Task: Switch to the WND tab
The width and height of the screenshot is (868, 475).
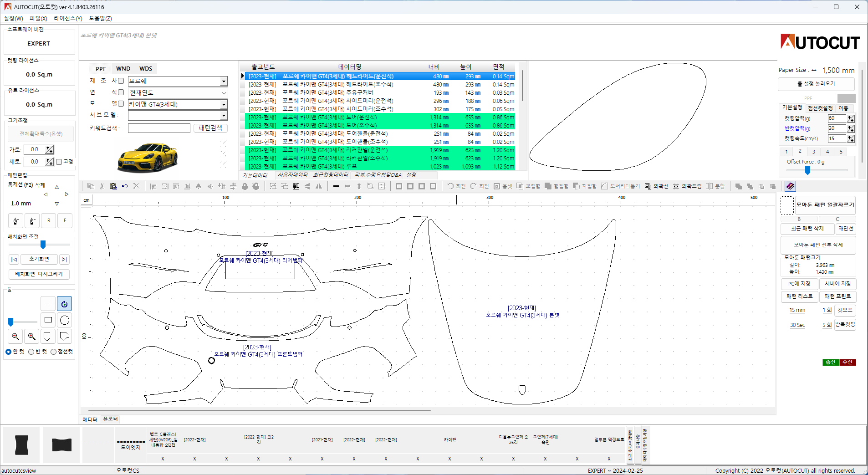Action: 123,69
